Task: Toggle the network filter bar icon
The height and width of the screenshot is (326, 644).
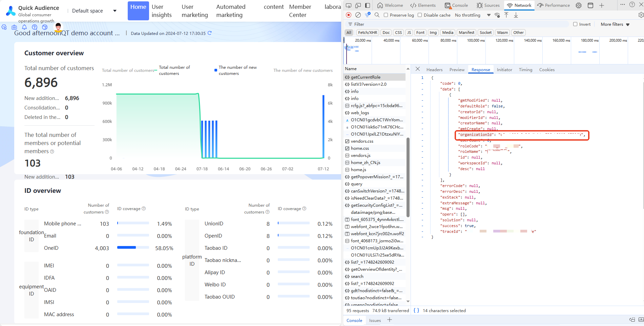Action: [x=368, y=15]
